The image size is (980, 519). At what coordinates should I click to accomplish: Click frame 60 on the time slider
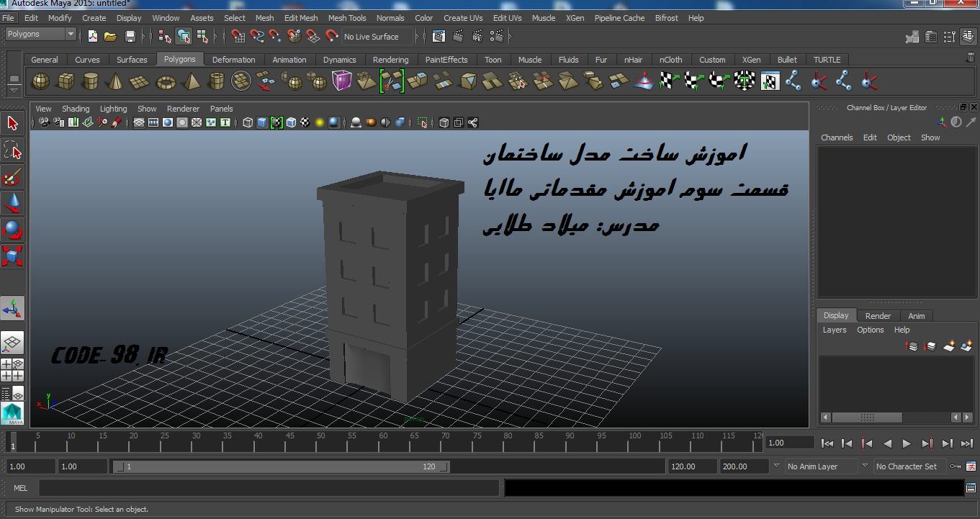382,442
